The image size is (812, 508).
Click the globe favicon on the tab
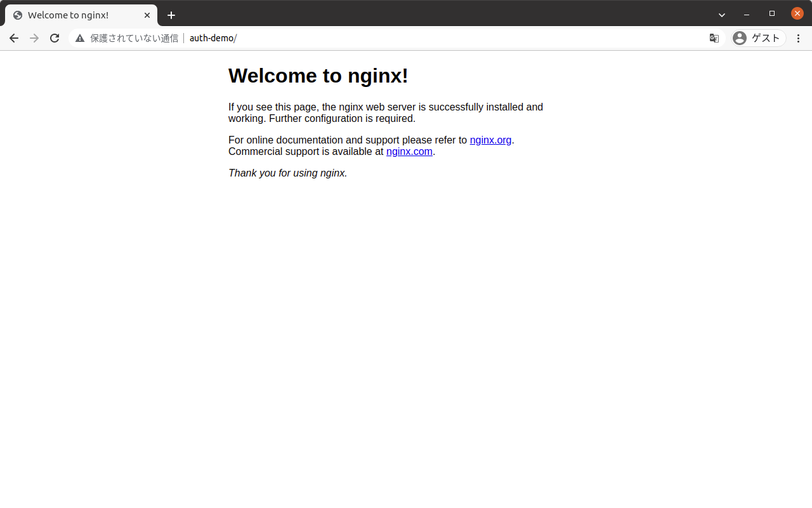pyautogui.click(x=18, y=15)
